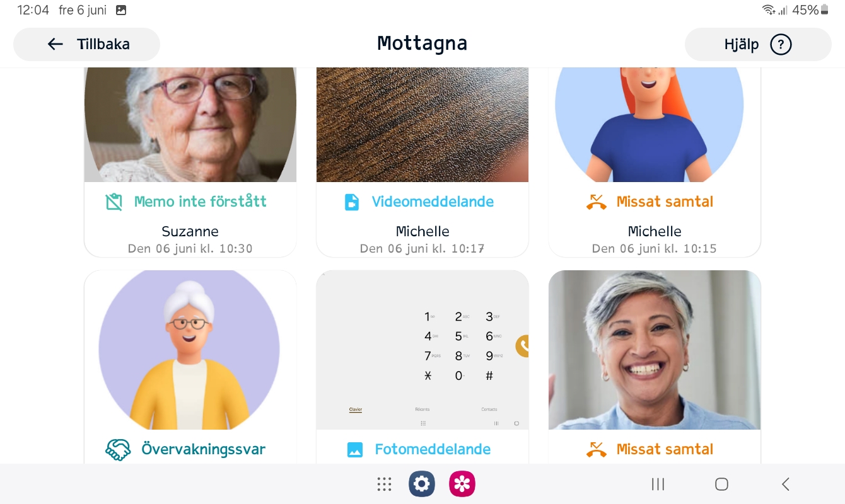Launch the pink flower app in taskbar

click(462, 484)
